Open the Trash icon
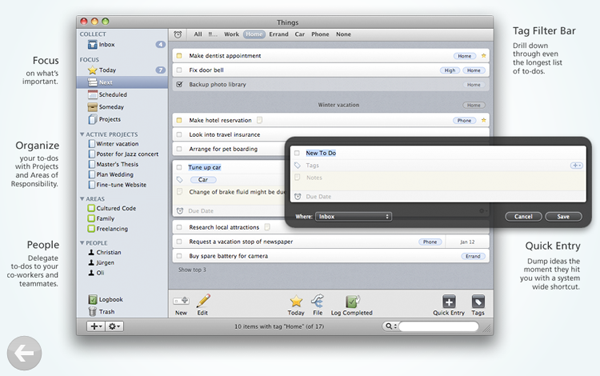This screenshot has height=376, width=600. (92, 311)
